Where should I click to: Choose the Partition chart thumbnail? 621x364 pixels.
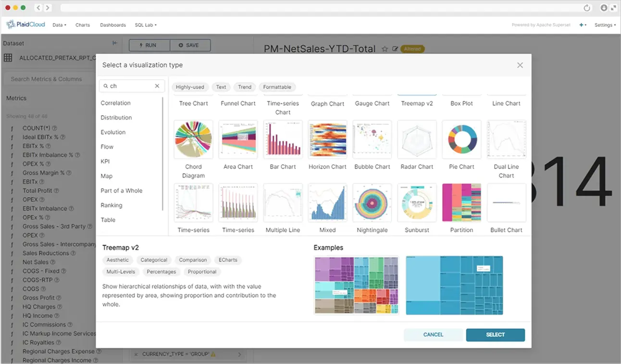click(461, 203)
